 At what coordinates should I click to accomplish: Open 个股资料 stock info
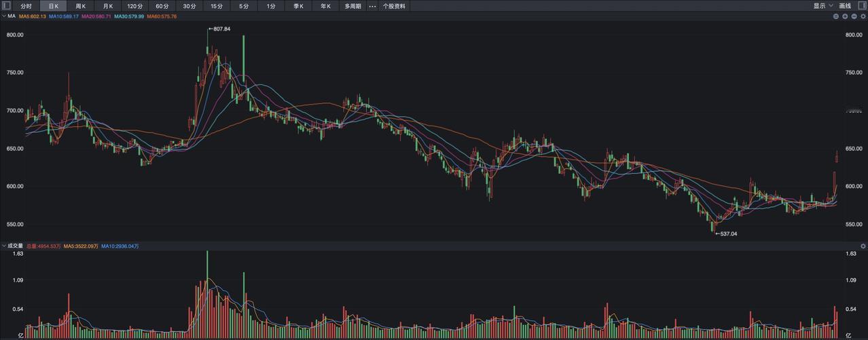click(394, 5)
